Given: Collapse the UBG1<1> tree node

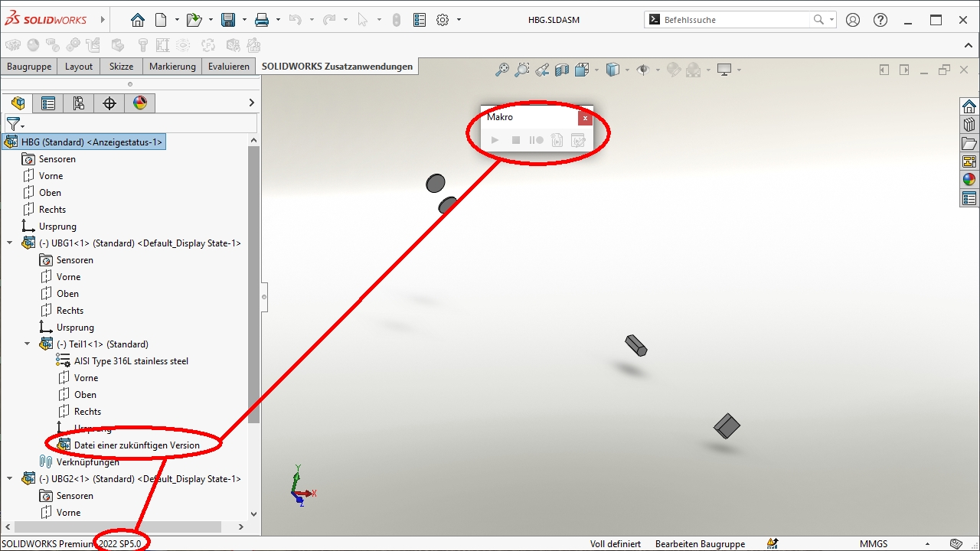Looking at the screenshot, I should [x=10, y=243].
